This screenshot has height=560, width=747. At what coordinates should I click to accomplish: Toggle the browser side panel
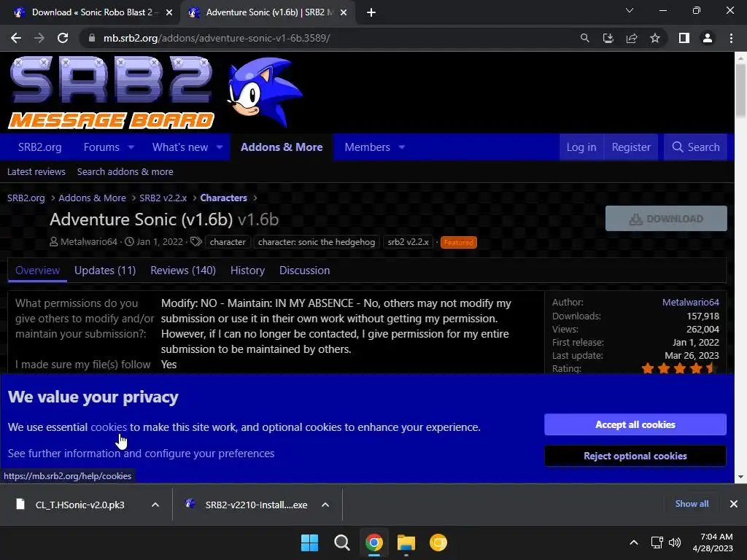pos(684,38)
